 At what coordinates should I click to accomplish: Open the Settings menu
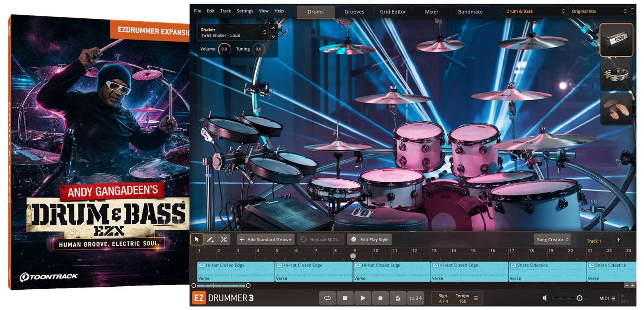[245, 11]
